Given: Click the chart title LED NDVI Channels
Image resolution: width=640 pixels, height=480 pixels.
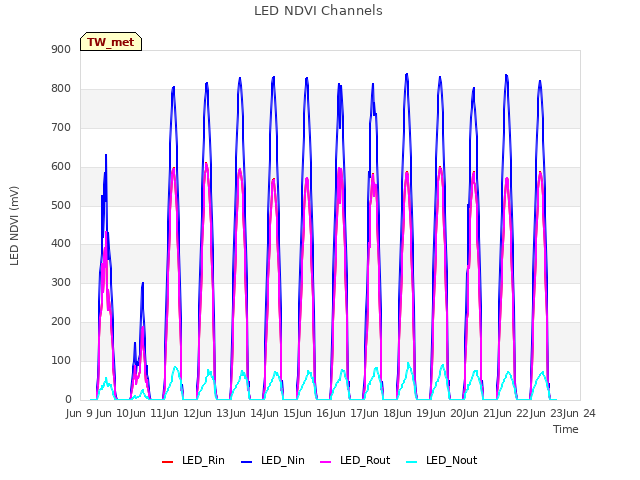Looking at the screenshot, I should pyautogui.click(x=318, y=11).
